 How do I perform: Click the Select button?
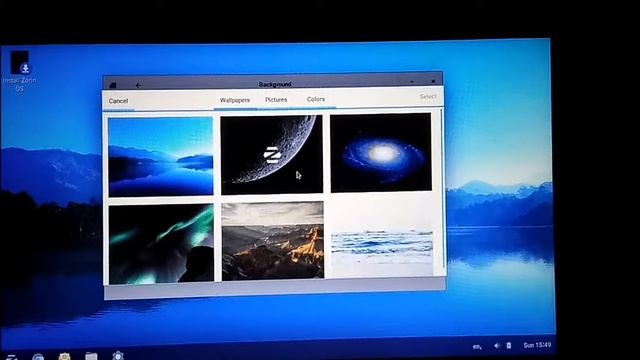pyautogui.click(x=428, y=96)
